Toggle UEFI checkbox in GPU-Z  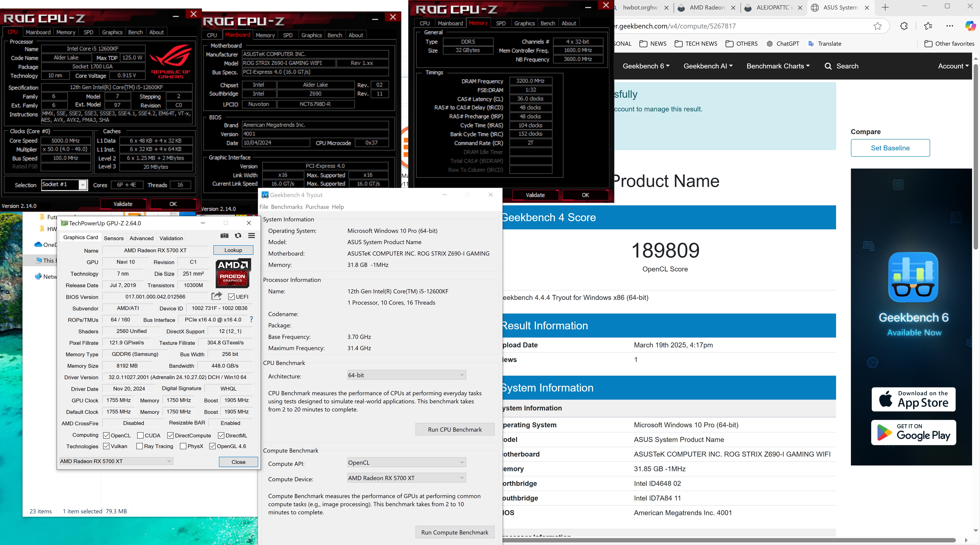click(x=231, y=297)
